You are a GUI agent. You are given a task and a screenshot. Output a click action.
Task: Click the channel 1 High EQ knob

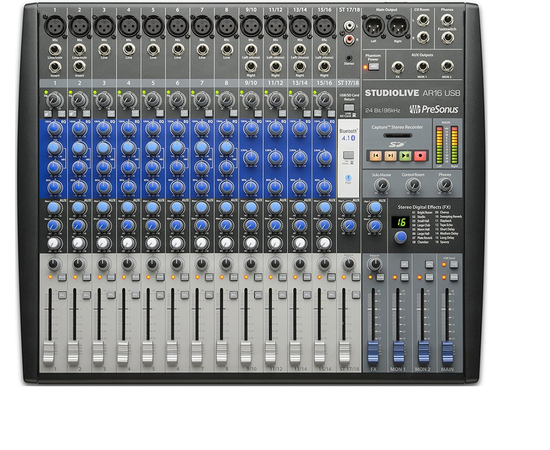[x=54, y=129]
